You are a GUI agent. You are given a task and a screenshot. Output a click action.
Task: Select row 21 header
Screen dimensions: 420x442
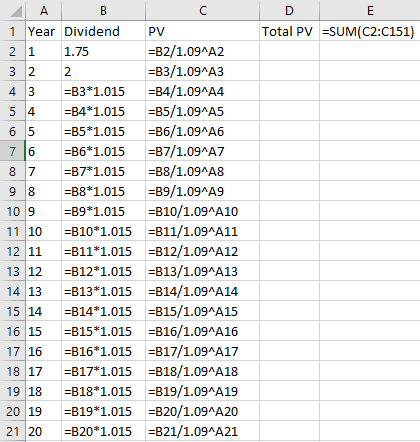[13, 431]
